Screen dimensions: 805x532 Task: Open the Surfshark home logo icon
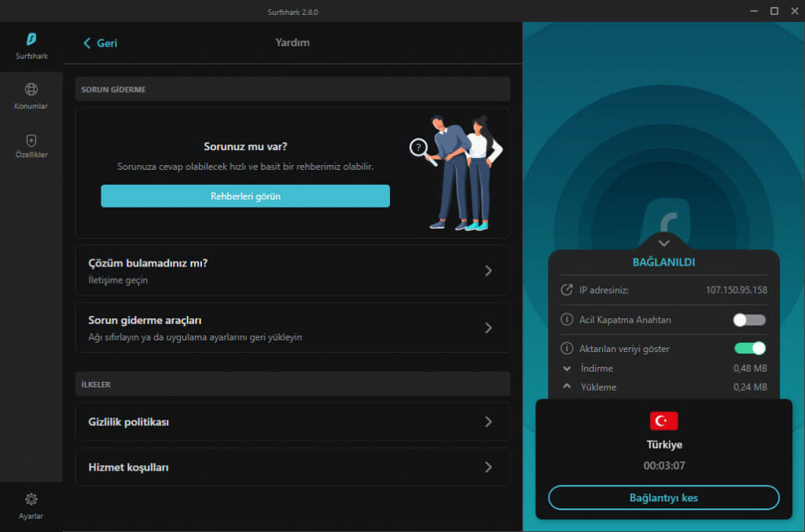[31, 39]
